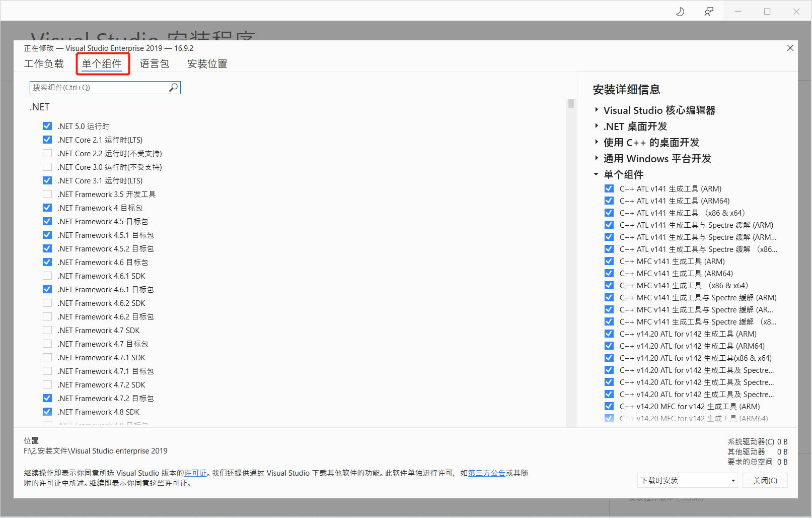Check .NET Framework 4.6.1 SDK
This screenshot has width=812, height=518.
pos(47,276)
